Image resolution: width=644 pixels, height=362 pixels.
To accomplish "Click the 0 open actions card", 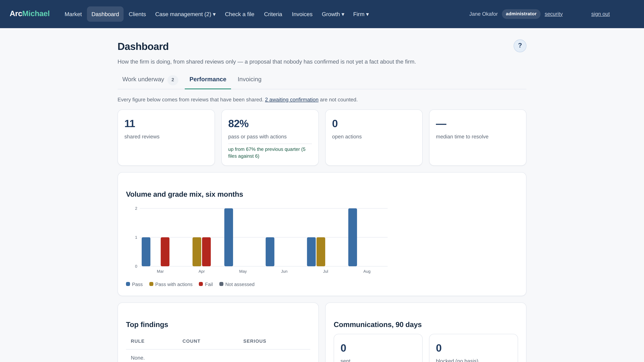I will 374,137.
